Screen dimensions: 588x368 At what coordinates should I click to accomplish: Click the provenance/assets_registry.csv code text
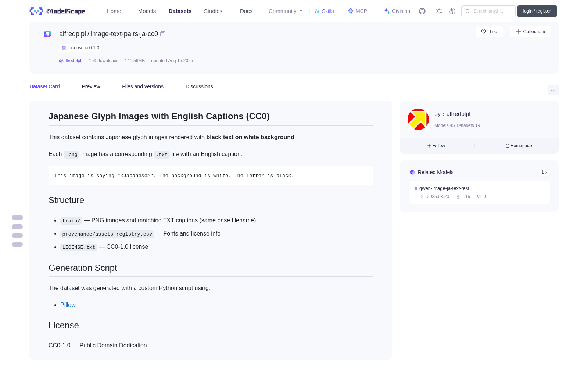click(x=107, y=234)
